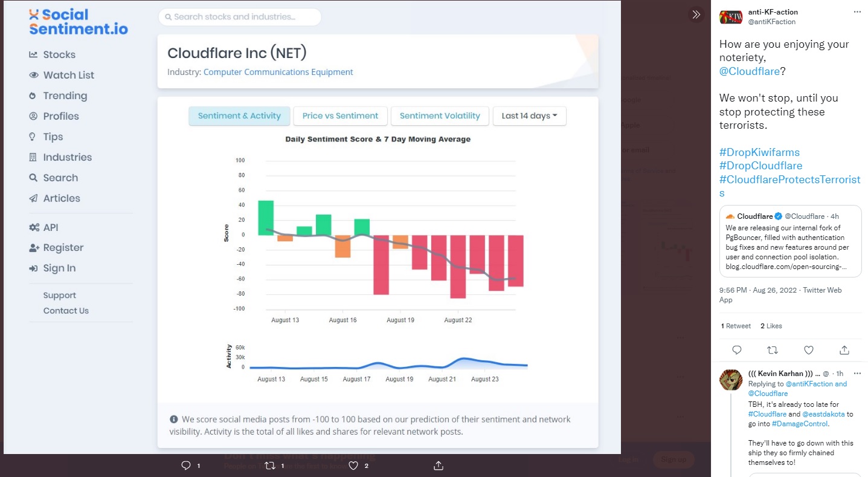The width and height of the screenshot is (868, 477).
Task: Retweet using the sidebar retweet icon
Action: (x=773, y=350)
